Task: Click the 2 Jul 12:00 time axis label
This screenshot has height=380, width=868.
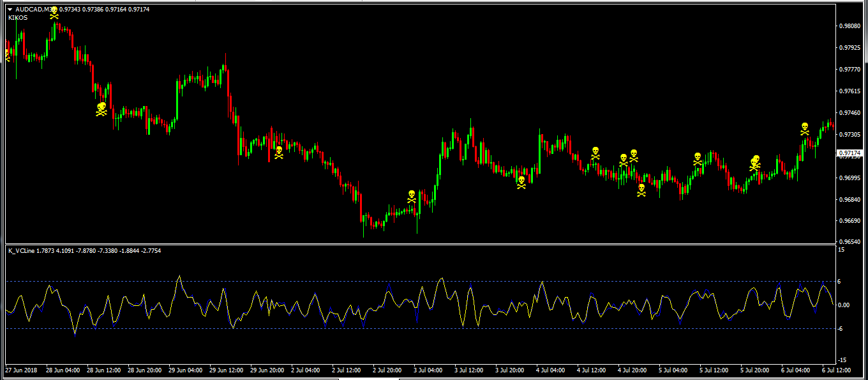Action: click(346, 370)
